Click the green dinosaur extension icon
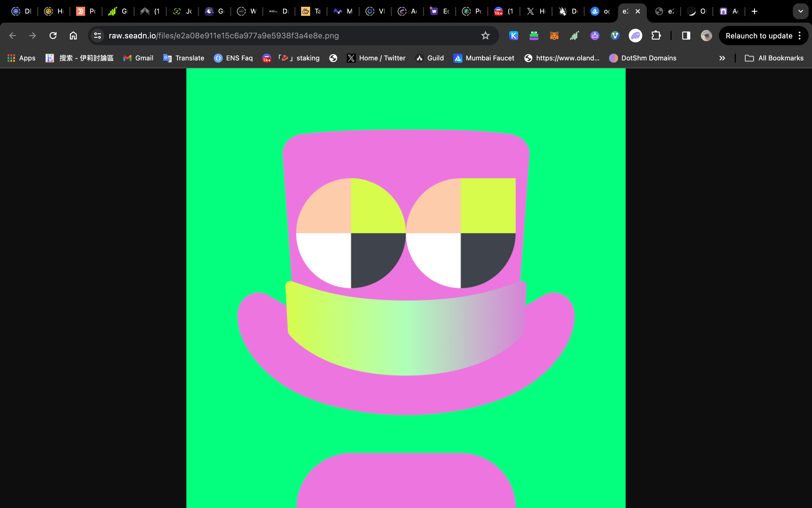Image resolution: width=812 pixels, height=508 pixels. click(574, 36)
